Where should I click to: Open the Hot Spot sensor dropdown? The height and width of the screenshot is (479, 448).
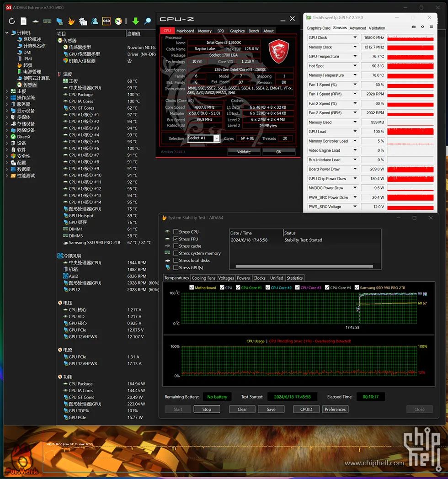355,66
